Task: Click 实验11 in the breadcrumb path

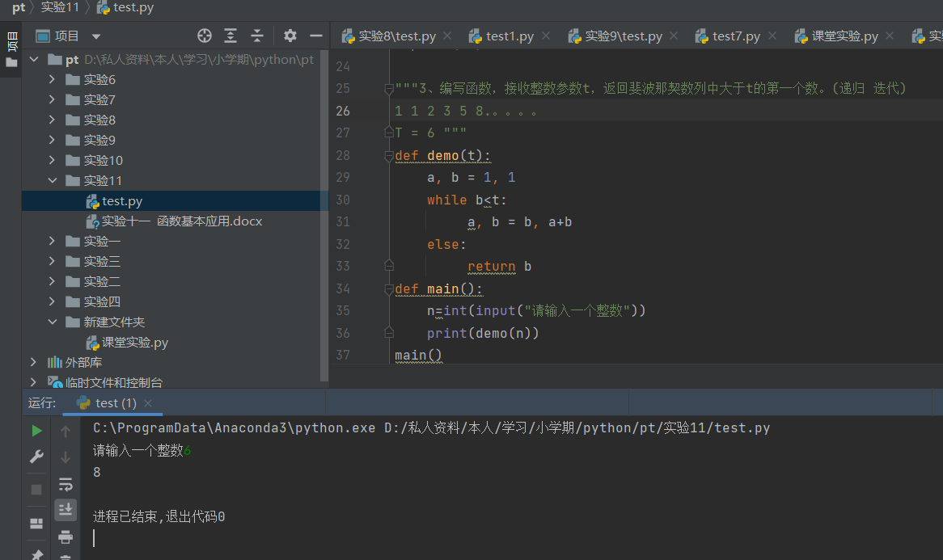Action: point(60,8)
